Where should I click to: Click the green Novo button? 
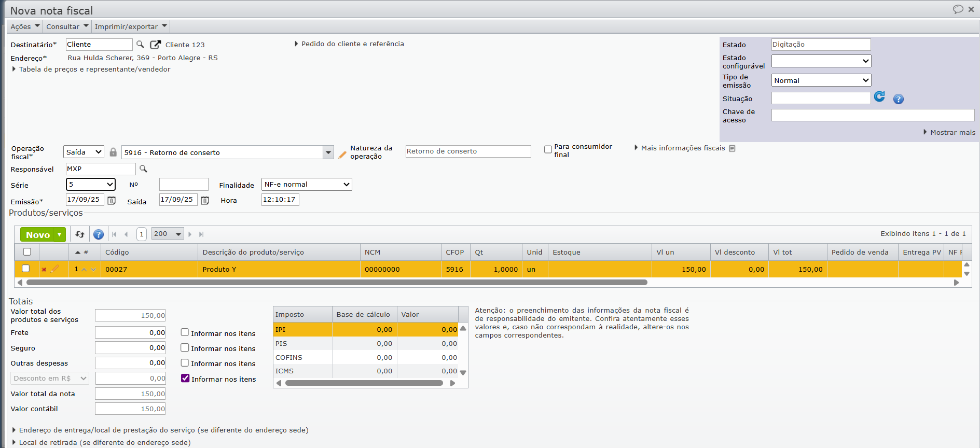(38, 235)
